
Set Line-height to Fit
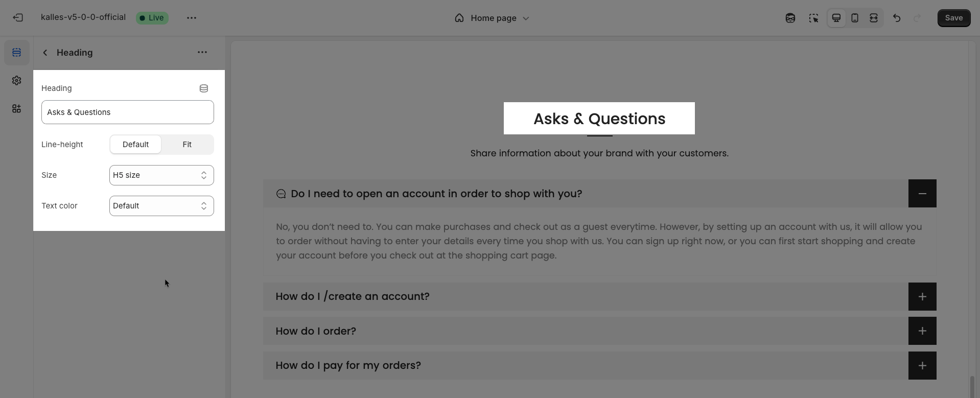pos(187,145)
